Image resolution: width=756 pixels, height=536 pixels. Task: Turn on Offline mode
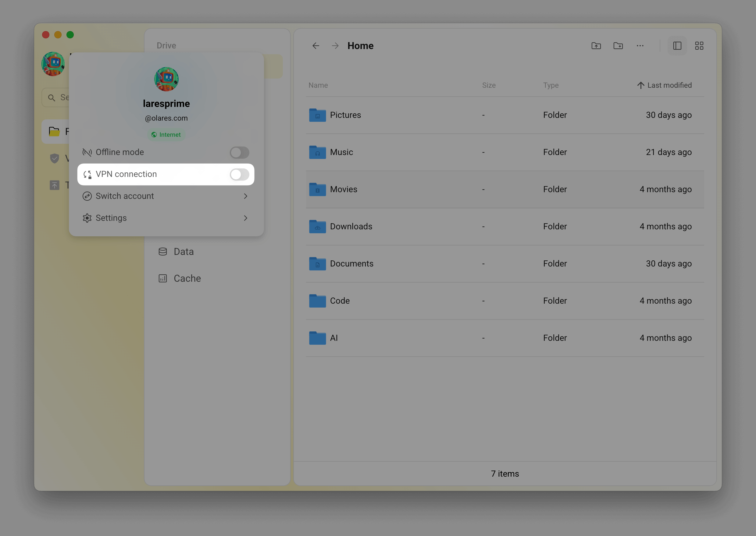click(239, 152)
